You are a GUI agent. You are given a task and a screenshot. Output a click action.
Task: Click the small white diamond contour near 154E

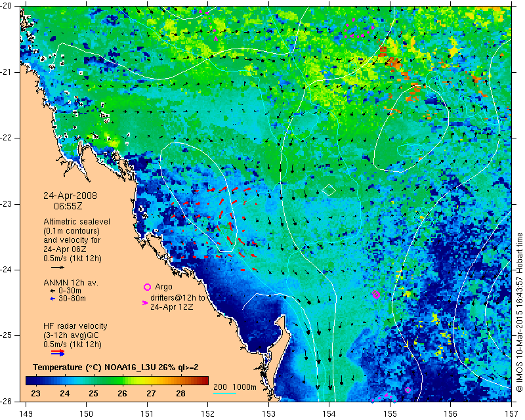(x=329, y=190)
